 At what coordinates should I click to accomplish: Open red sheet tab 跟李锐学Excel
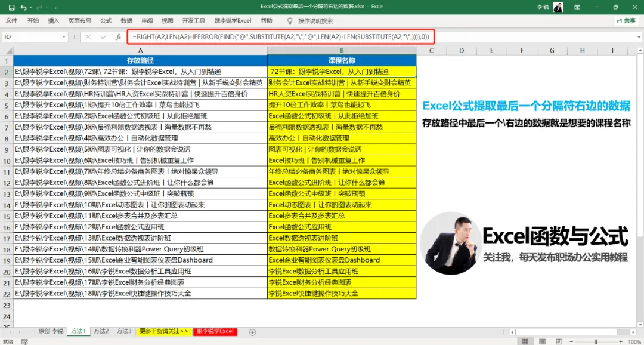pos(216,331)
